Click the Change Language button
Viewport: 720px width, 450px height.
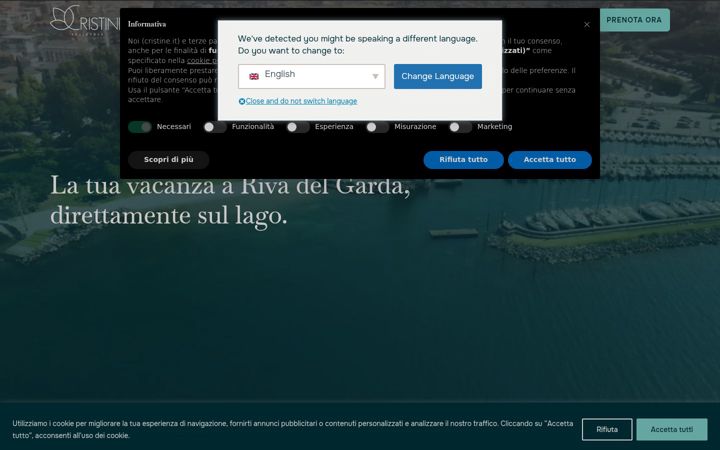[438, 76]
